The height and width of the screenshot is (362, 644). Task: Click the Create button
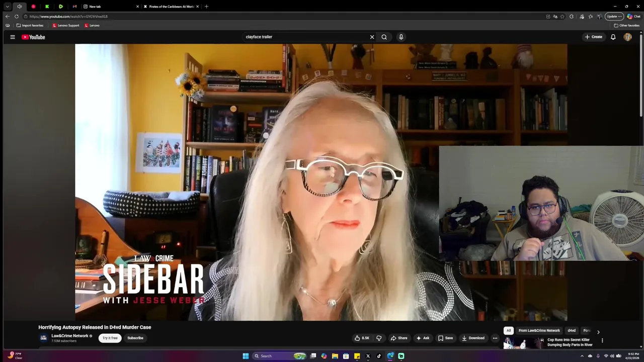[x=593, y=37]
